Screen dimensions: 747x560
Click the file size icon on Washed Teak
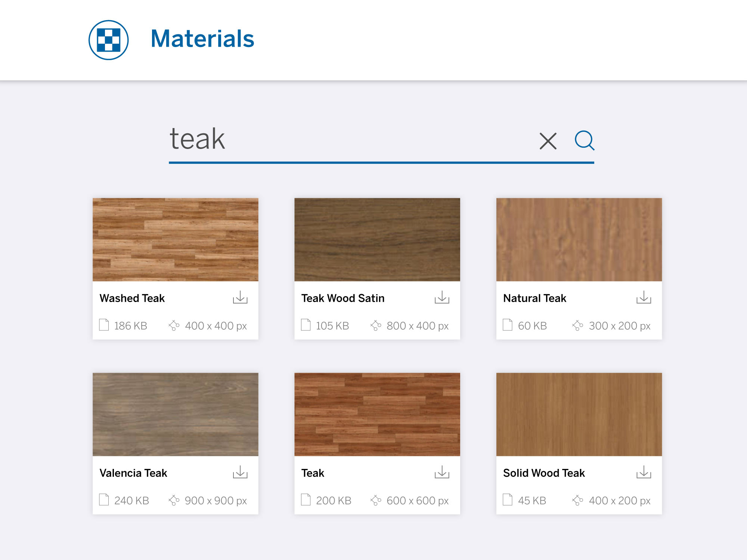(x=103, y=325)
